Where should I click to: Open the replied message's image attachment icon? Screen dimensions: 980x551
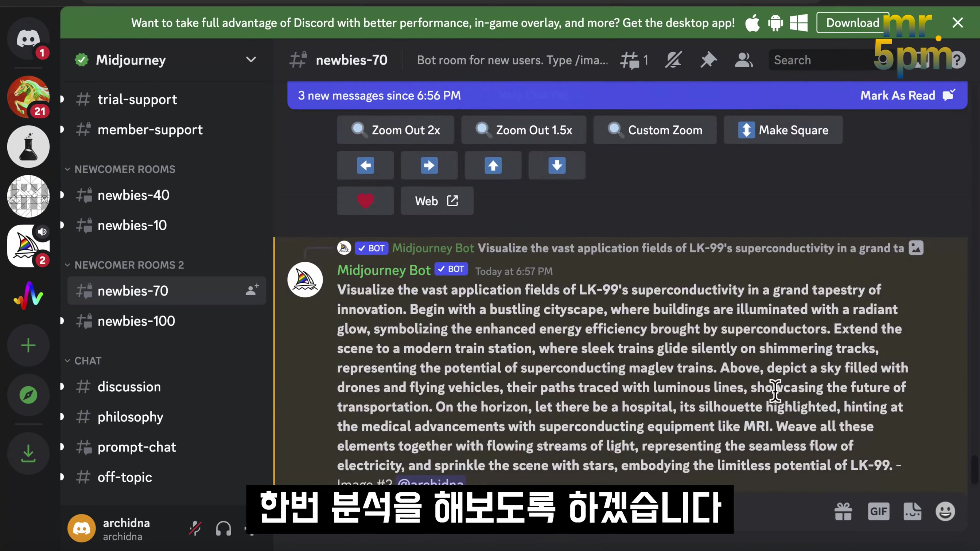click(x=916, y=248)
